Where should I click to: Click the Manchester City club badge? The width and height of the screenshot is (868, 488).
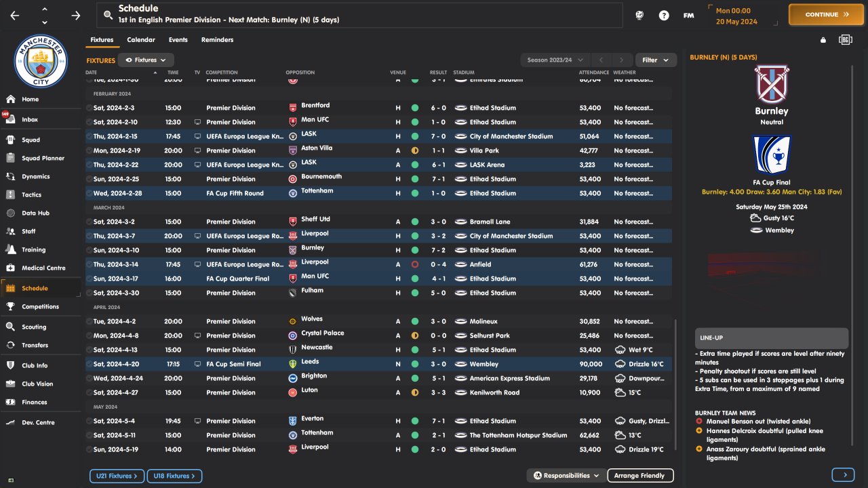click(41, 62)
